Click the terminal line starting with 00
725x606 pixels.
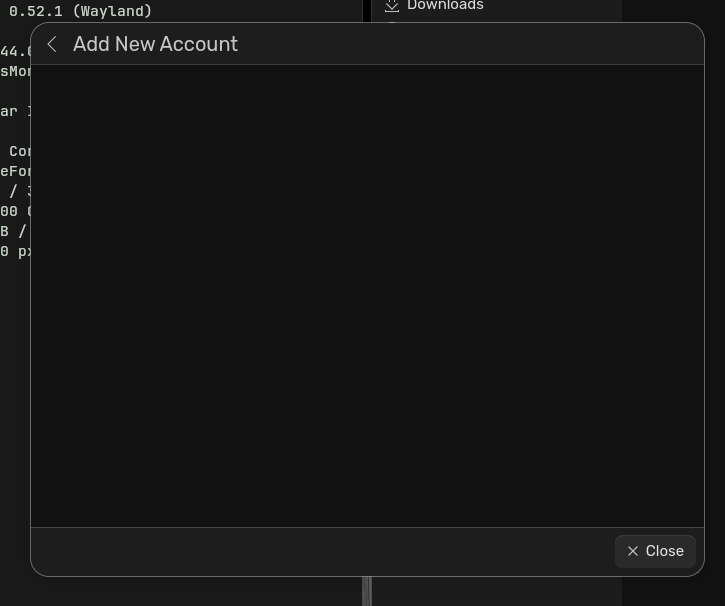[12, 211]
